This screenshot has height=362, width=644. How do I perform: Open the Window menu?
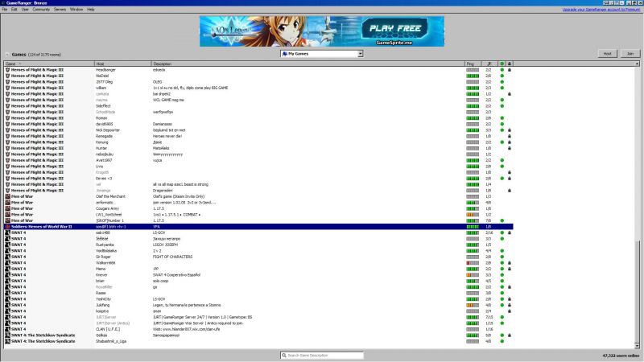tap(76, 9)
